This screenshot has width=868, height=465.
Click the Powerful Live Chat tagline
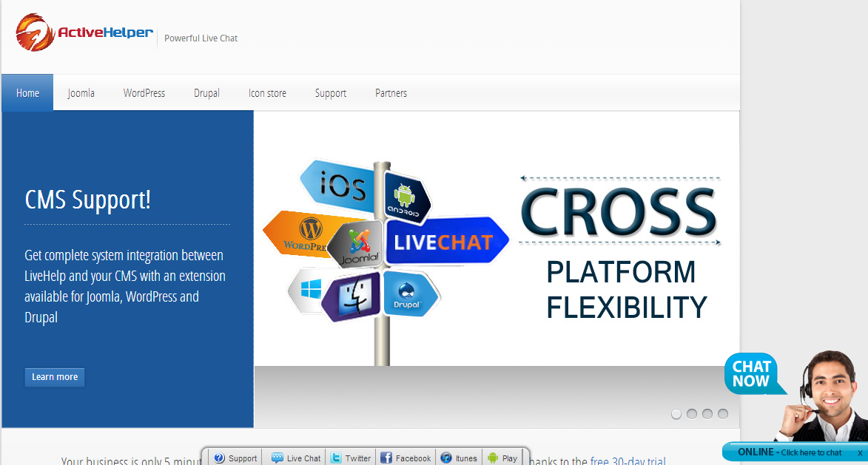point(201,38)
